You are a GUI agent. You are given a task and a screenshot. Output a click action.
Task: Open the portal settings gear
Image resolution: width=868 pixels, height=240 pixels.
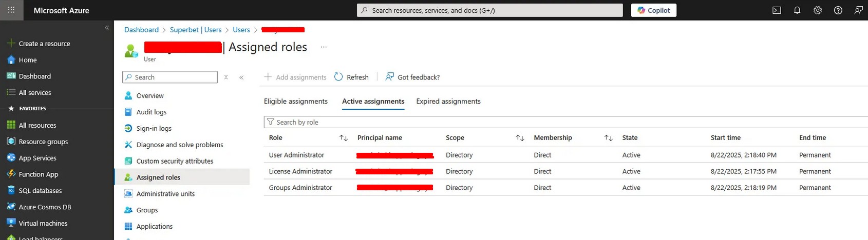[x=818, y=10]
